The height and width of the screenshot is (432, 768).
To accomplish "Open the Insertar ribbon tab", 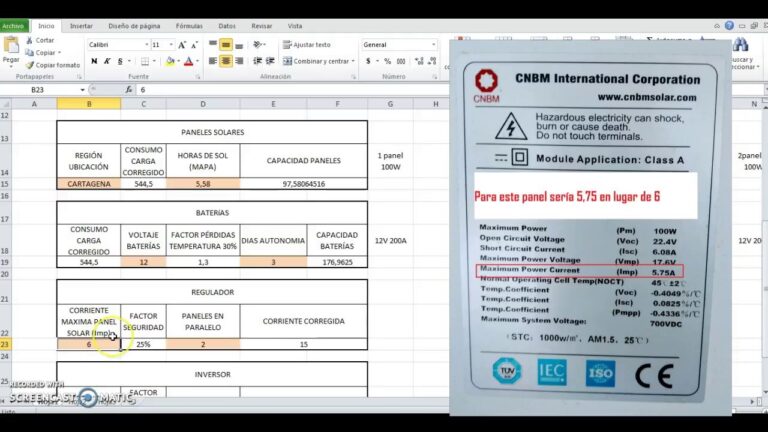I will [x=81, y=25].
